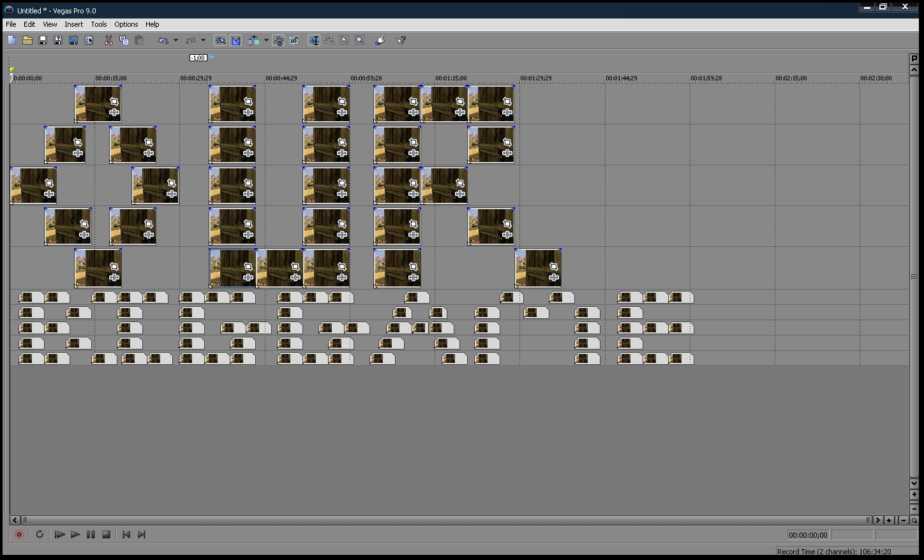Pause playback
The image size is (924, 560).
pyautogui.click(x=91, y=534)
